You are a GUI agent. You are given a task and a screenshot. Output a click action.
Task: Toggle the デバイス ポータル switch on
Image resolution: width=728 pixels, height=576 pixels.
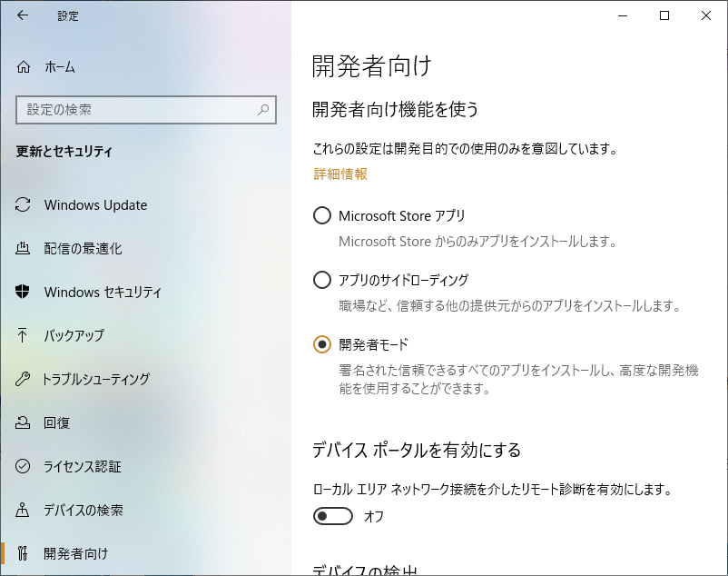tap(333, 516)
